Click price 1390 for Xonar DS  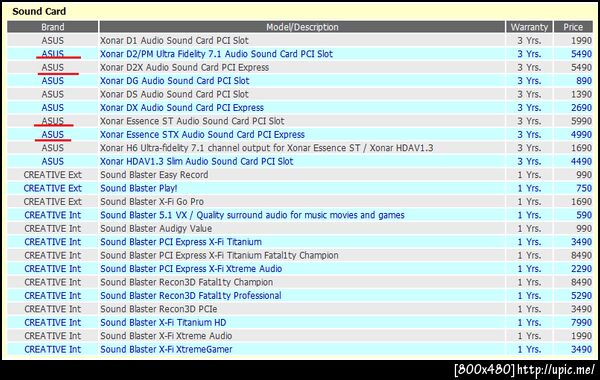[x=581, y=94]
